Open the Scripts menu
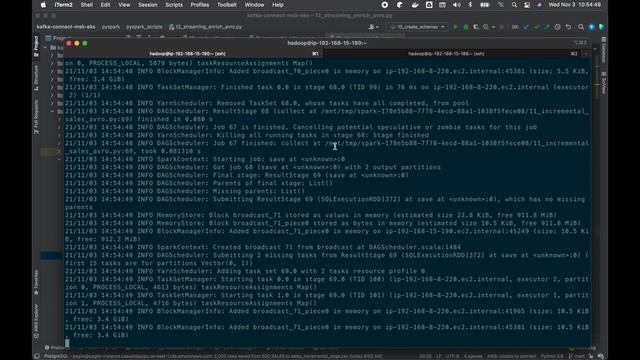The width and height of the screenshot is (640, 360). coord(174,5)
